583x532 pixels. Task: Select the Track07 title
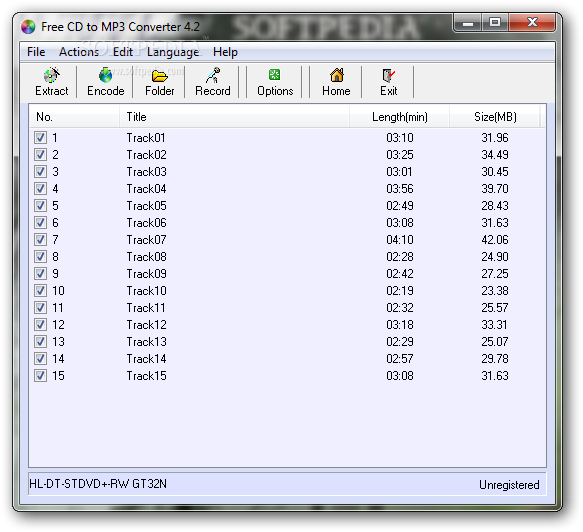pyautogui.click(x=146, y=240)
